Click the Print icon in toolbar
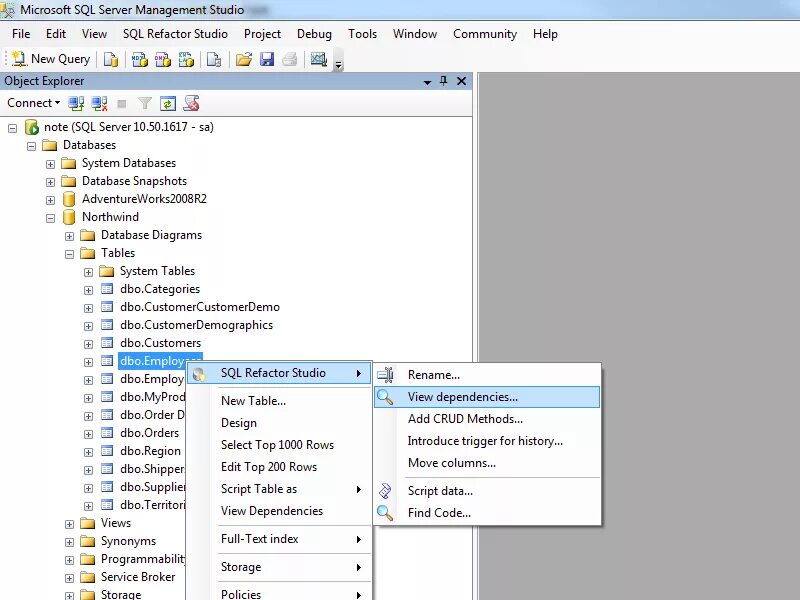800x600 pixels. pos(289,59)
